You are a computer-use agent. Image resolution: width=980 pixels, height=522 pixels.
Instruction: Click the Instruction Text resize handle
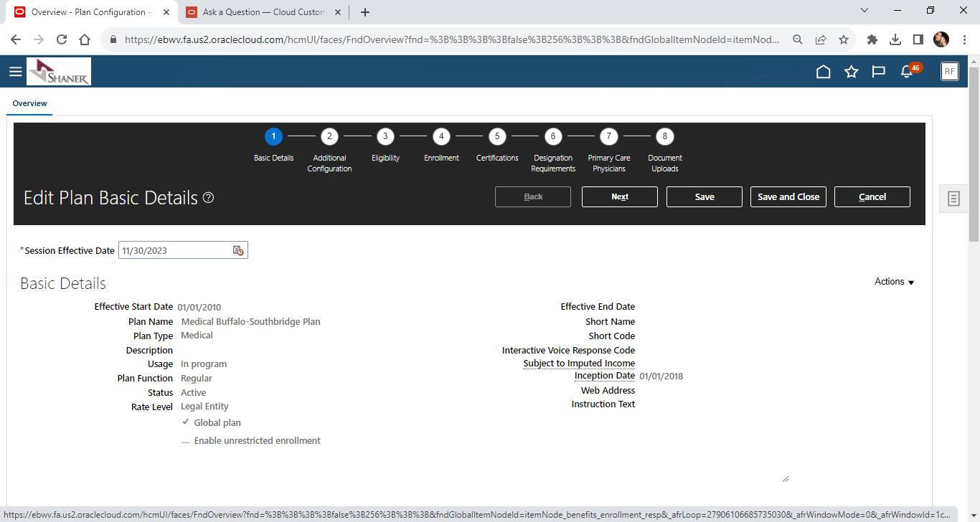(785, 478)
